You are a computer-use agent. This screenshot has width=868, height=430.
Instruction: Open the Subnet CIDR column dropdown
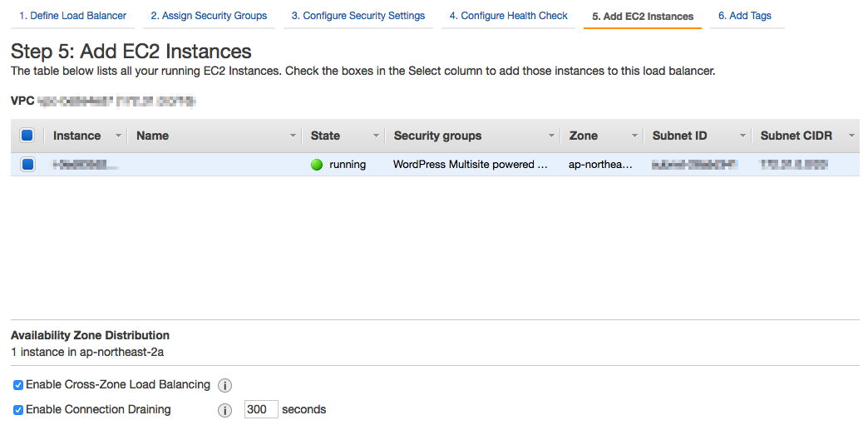[851, 136]
